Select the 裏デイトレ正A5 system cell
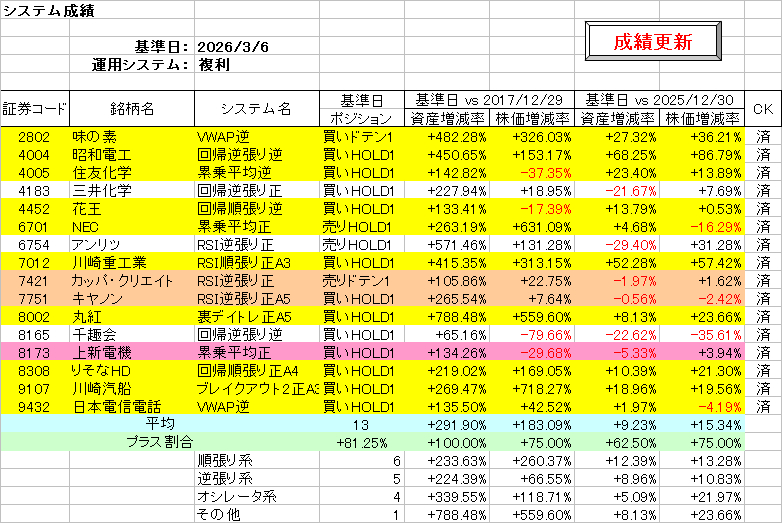Screen dimensions: 782x523 click(257, 316)
